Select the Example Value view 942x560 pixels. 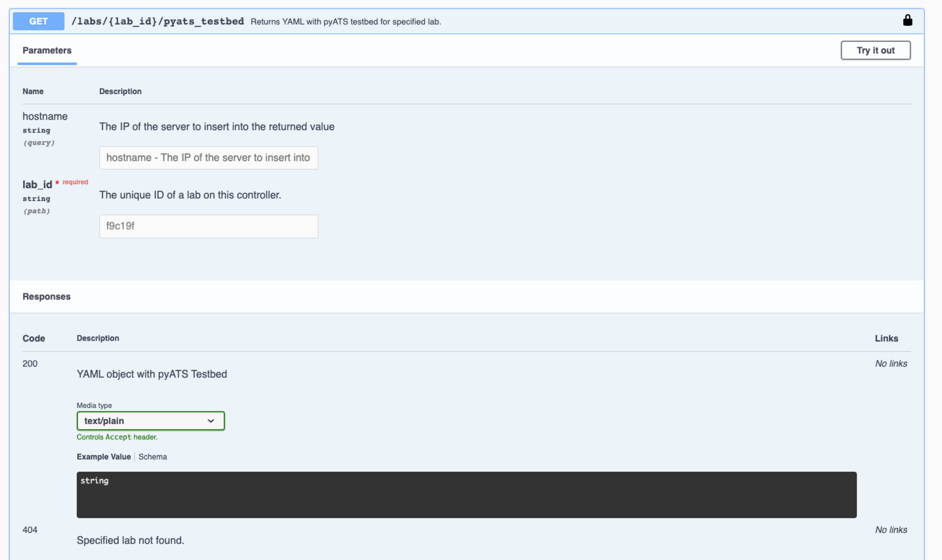click(x=103, y=457)
